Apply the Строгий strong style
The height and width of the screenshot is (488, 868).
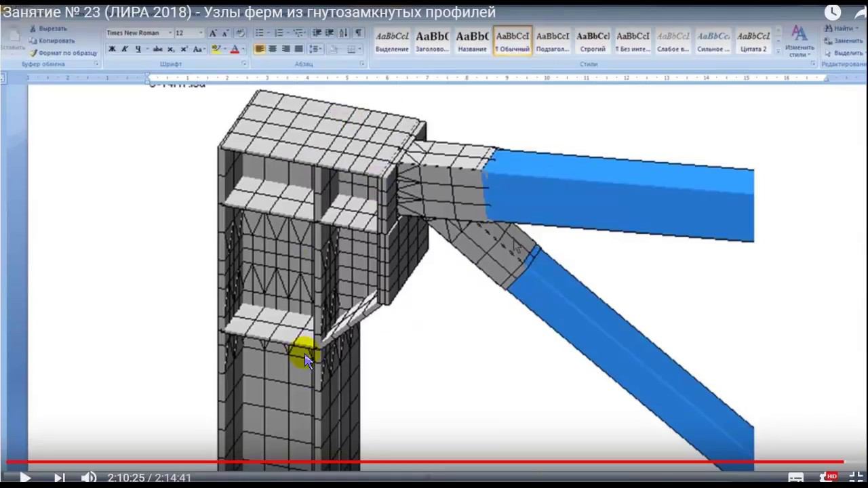tap(593, 41)
